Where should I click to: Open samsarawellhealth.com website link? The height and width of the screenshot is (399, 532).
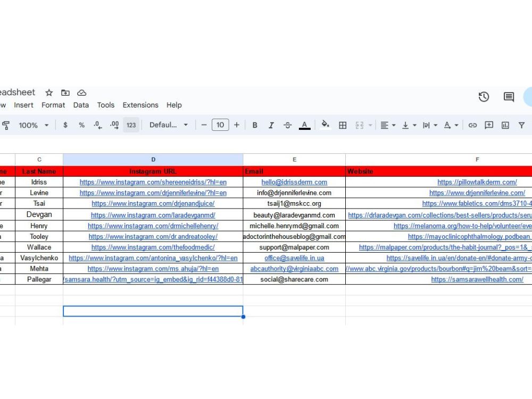477,280
